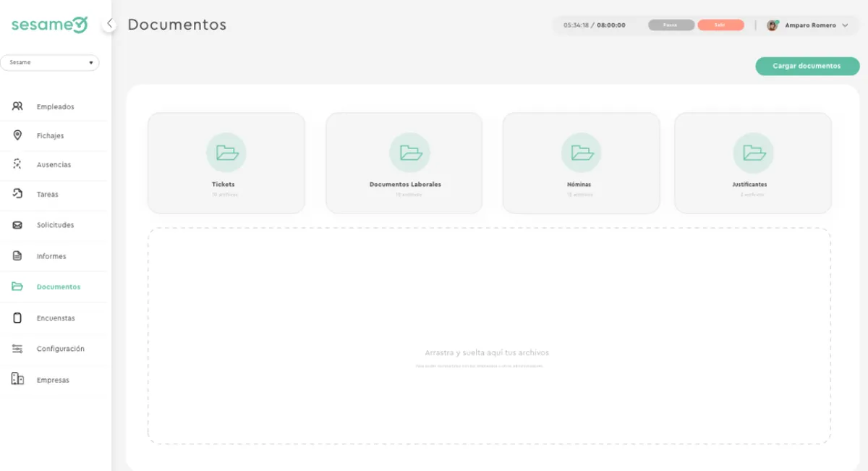Click the Cargar documentos button
The image size is (868, 471).
click(x=807, y=66)
